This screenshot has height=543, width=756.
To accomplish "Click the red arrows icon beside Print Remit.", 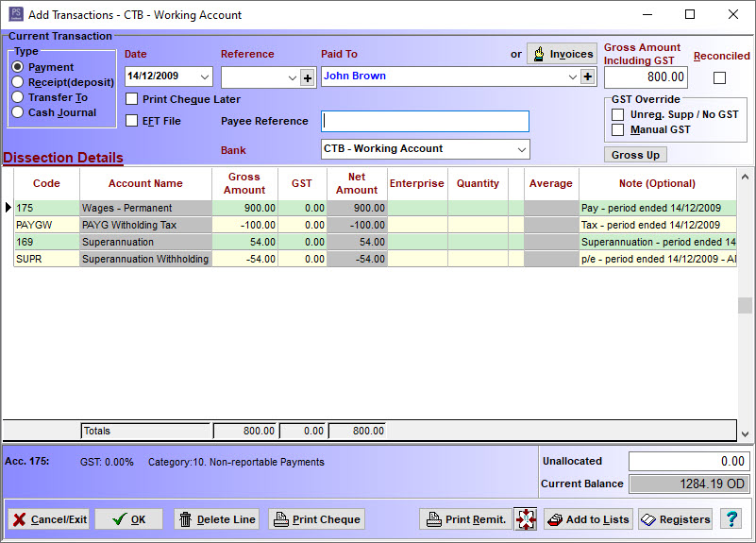I will click(526, 519).
